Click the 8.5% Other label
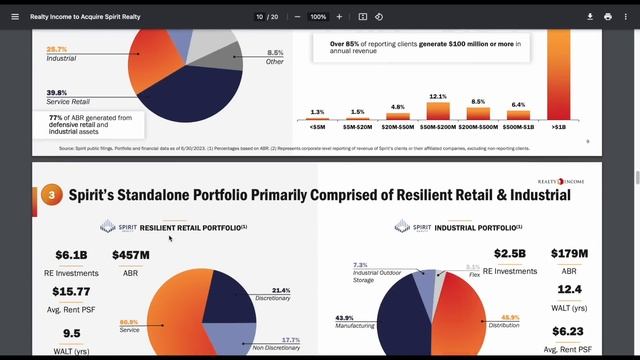Screen dimensions: 640x360 coord(275,57)
